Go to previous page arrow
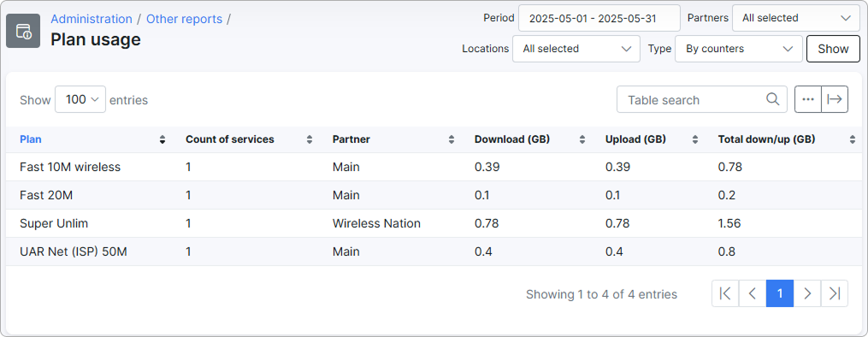 tap(753, 293)
